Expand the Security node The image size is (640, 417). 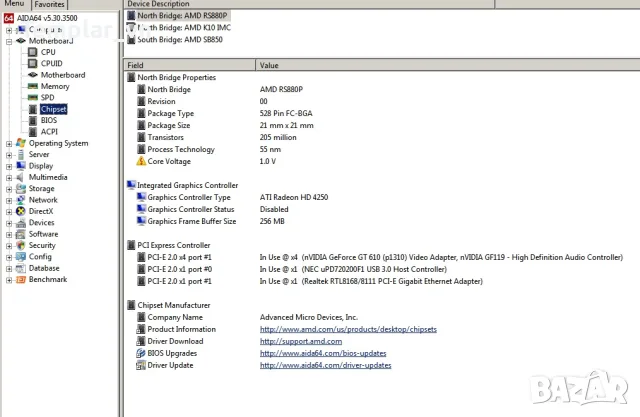point(9,246)
